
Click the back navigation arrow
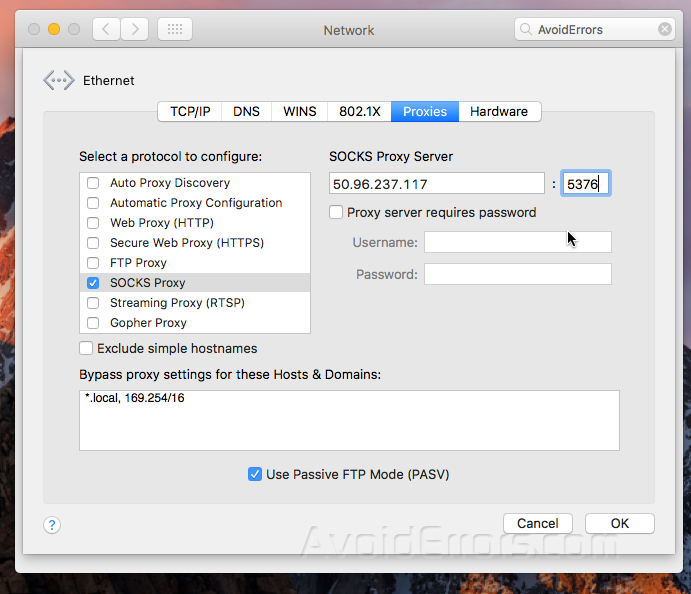[x=108, y=30]
